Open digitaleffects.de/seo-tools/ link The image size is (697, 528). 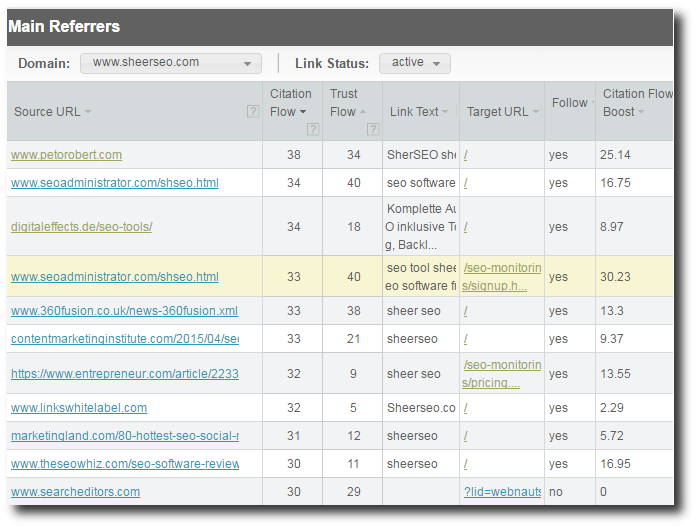point(81,227)
